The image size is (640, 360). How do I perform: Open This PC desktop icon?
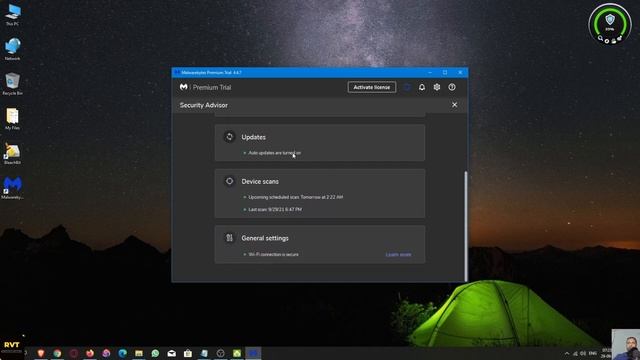pos(12,15)
